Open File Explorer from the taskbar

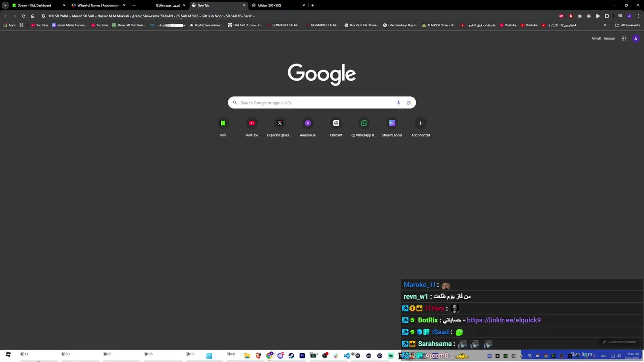pos(247,356)
